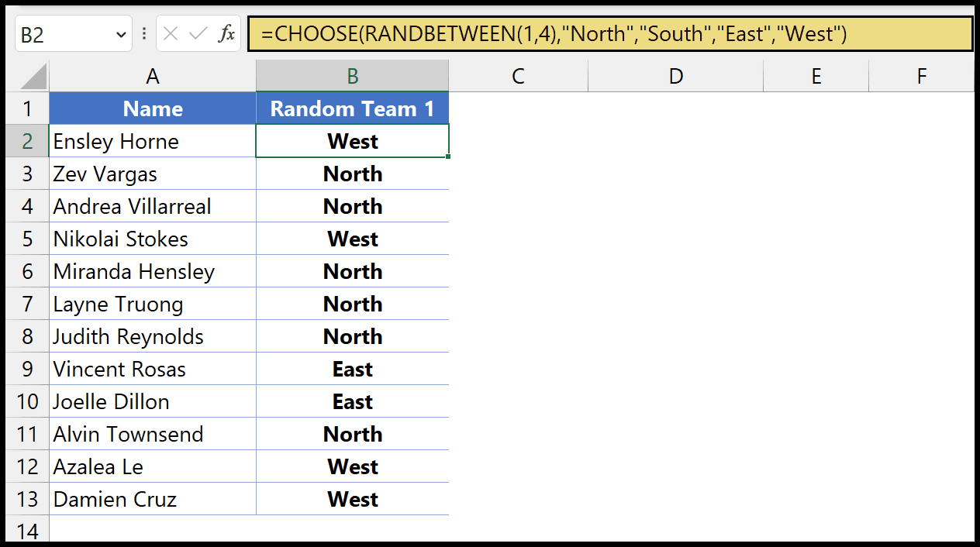Viewport: 980px width, 547px height.
Task: Click the Enter checkmark icon in formula bar
Action: point(198,34)
